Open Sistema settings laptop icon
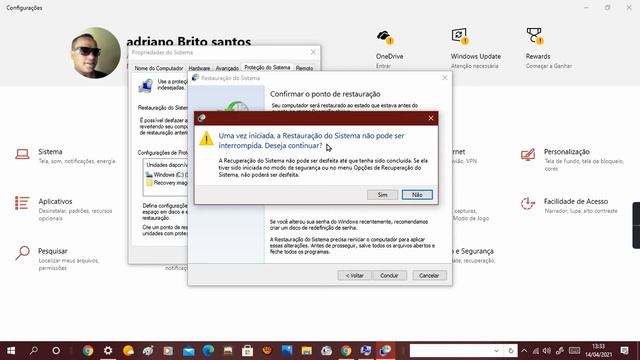Image resolution: width=640 pixels, height=360 pixels. [22, 154]
